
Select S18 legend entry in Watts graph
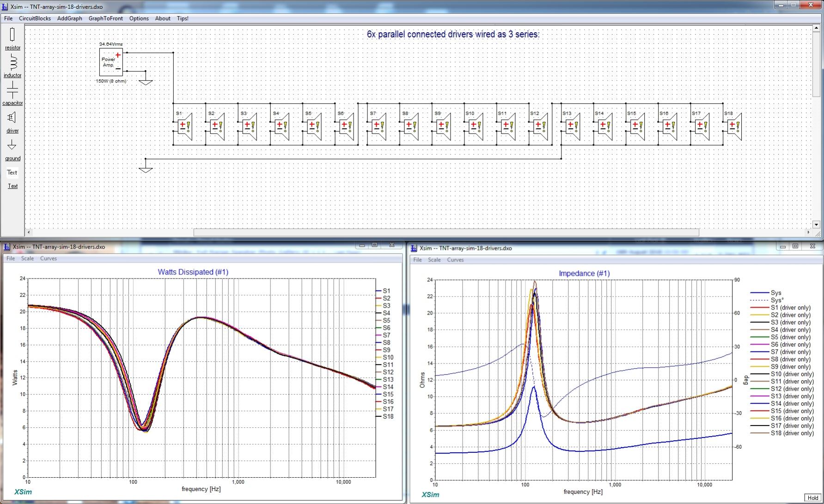(385, 417)
